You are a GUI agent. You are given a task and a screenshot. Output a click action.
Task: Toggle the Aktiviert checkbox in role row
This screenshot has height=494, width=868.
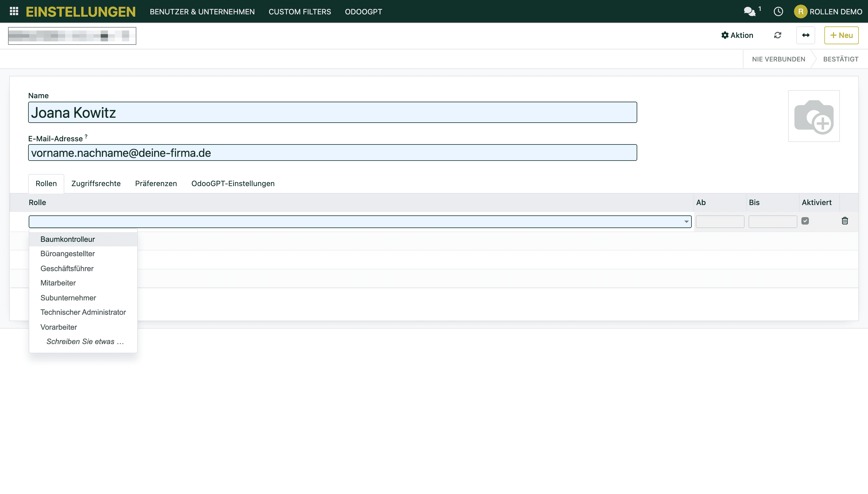point(805,221)
